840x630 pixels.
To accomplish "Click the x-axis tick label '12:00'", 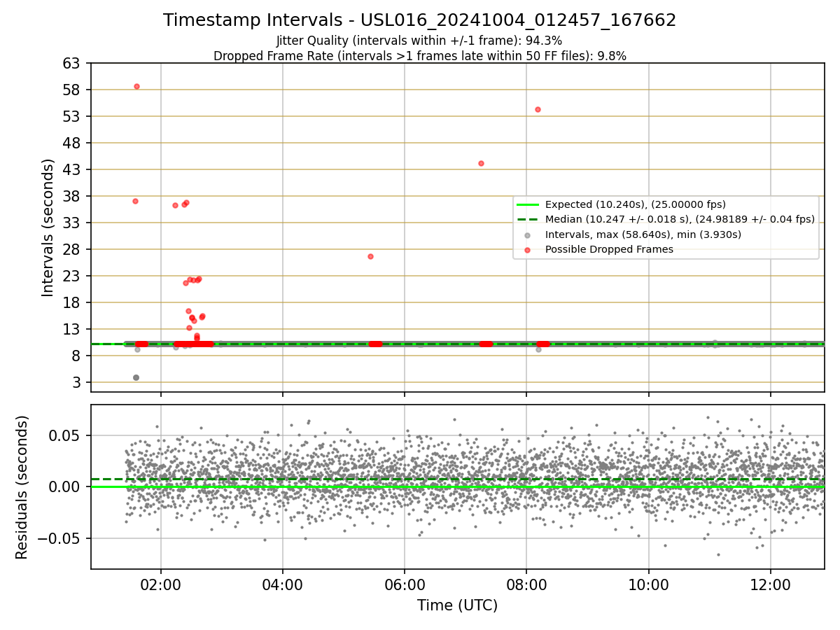I will pyautogui.click(x=770, y=584).
